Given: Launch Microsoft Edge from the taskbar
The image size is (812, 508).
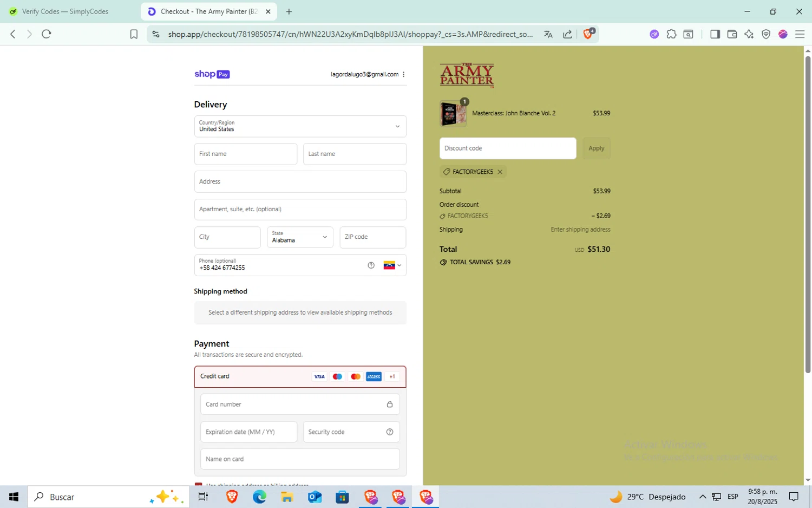Looking at the screenshot, I should pos(259,497).
